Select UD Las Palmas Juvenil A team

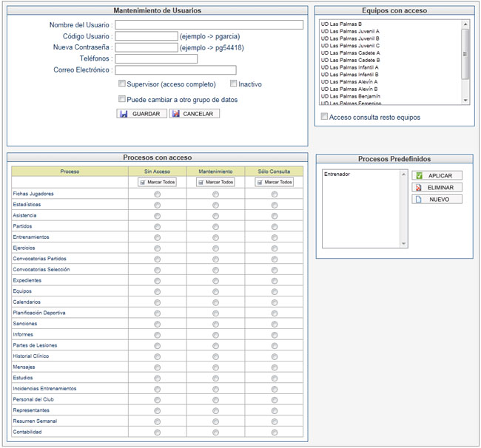[x=350, y=31]
